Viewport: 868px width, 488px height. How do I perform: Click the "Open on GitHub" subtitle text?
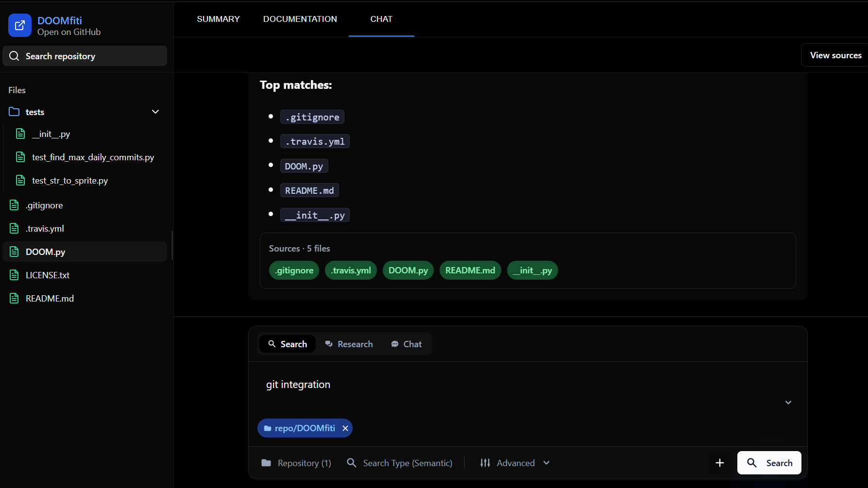pos(69,32)
